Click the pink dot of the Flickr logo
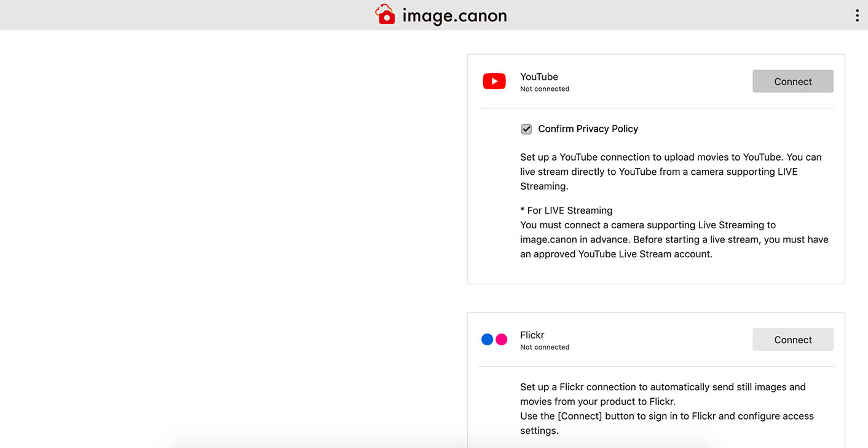This screenshot has width=868, height=448. [x=502, y=340]
